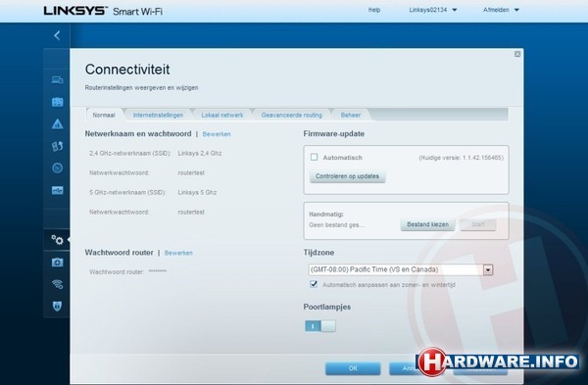Collapse the sidebar with the back arrow
The height and width of the screenshot is (385, 588).
click(x=57, y=35)
